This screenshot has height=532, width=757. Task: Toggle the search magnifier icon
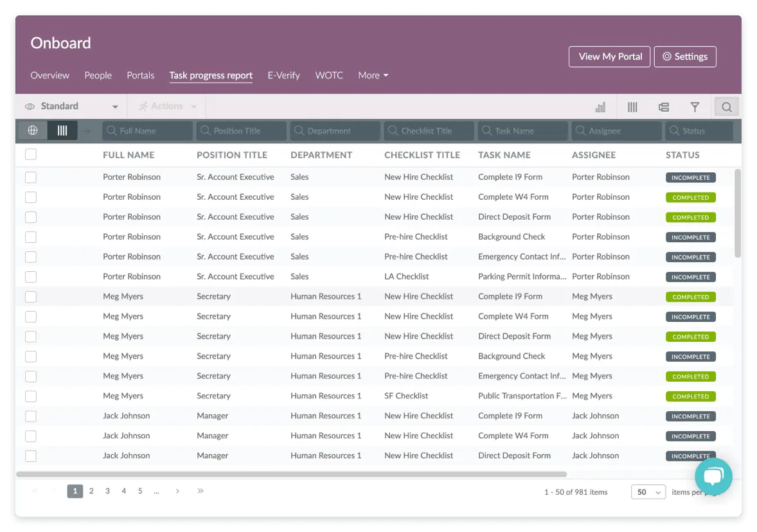click(727, 107)
